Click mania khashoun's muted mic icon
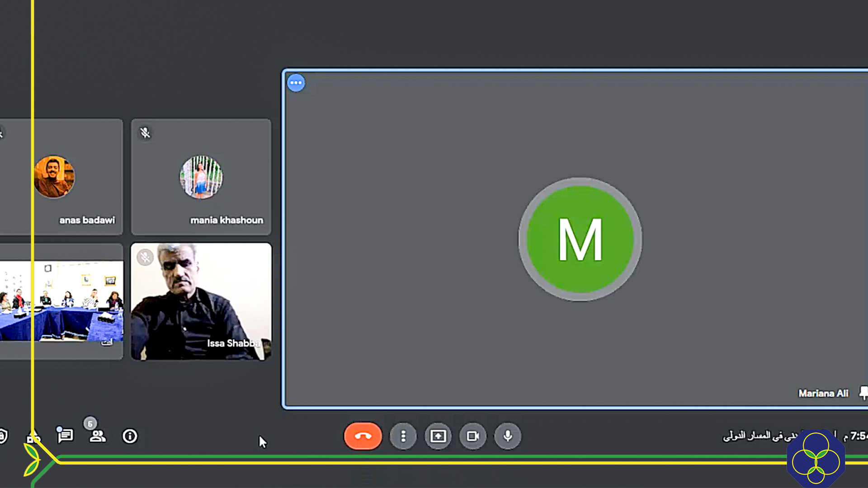This screenshot has height=488, width=868. 145,133
